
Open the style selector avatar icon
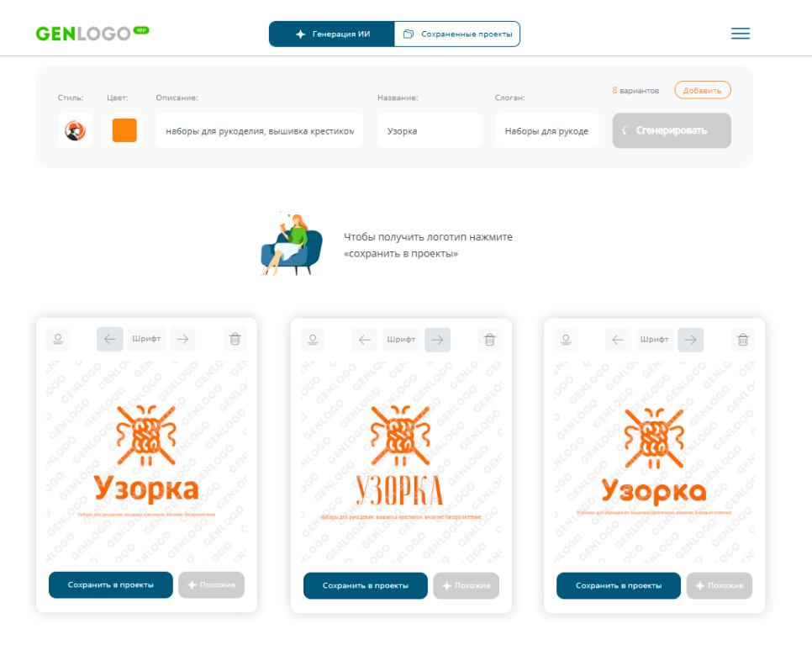coord(75,130)
